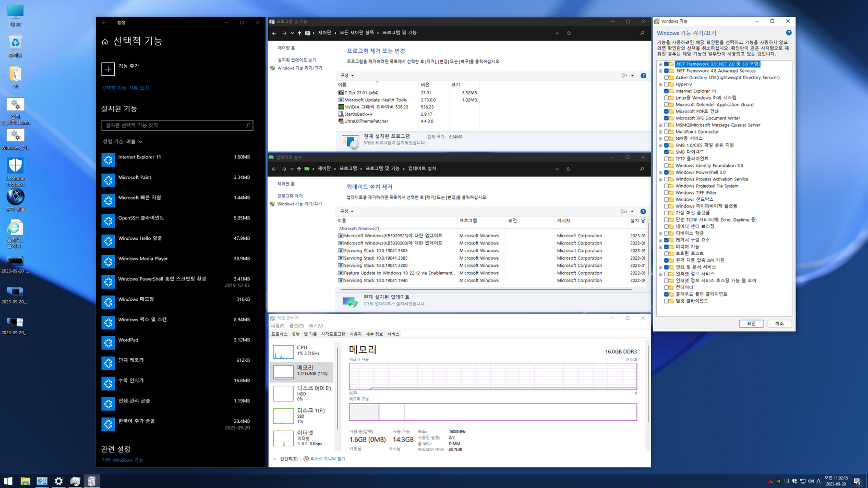868x488 pixels.
Task: Check the 텔넷 클라이언트 checkbox
Action: tap(666, 301)
